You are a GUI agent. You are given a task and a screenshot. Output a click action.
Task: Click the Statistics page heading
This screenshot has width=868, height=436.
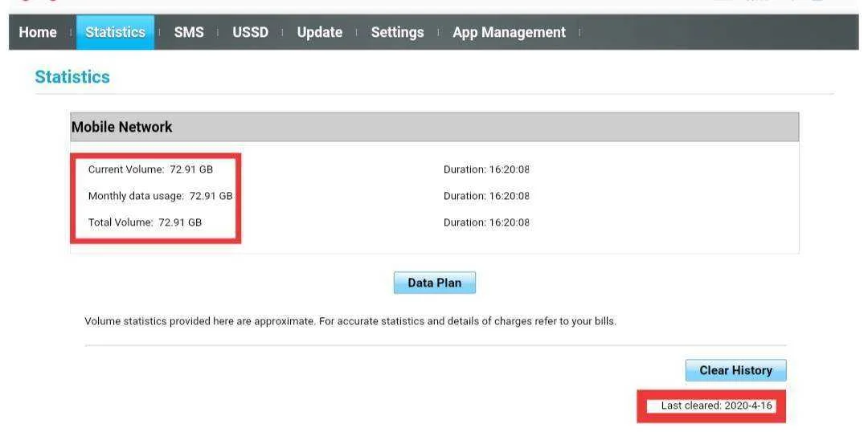click(72, 77)
